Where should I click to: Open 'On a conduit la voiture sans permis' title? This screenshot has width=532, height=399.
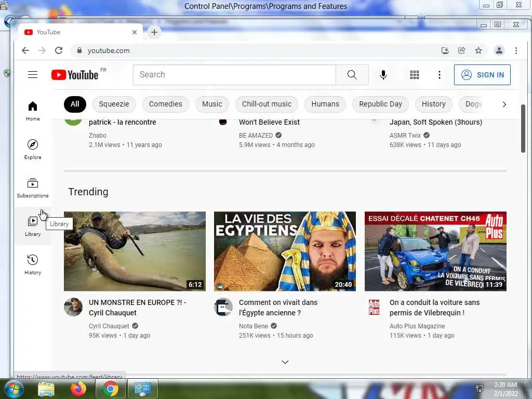pyautogui.click(x=435, y=308)
